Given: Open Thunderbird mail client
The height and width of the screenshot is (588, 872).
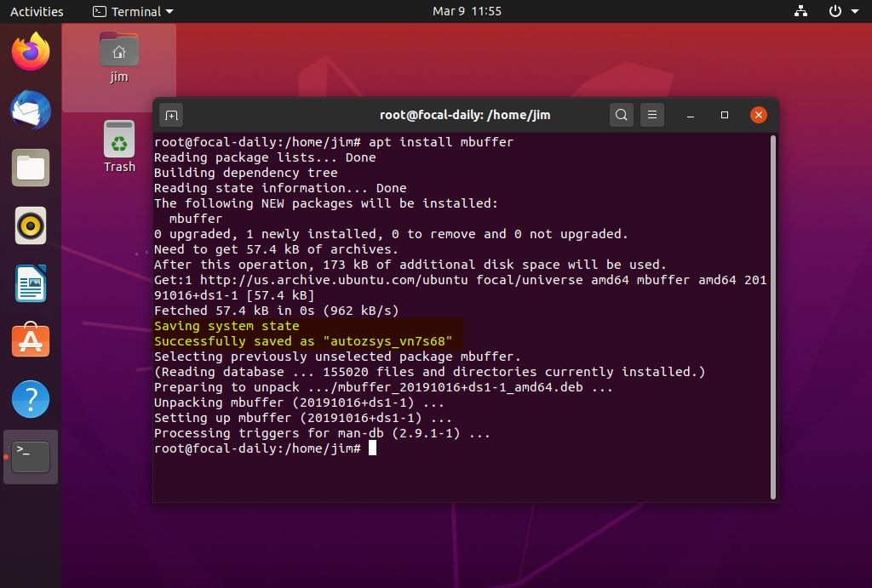Looking at the screenshot, I should pyautogui.click(x=30, y=110).
